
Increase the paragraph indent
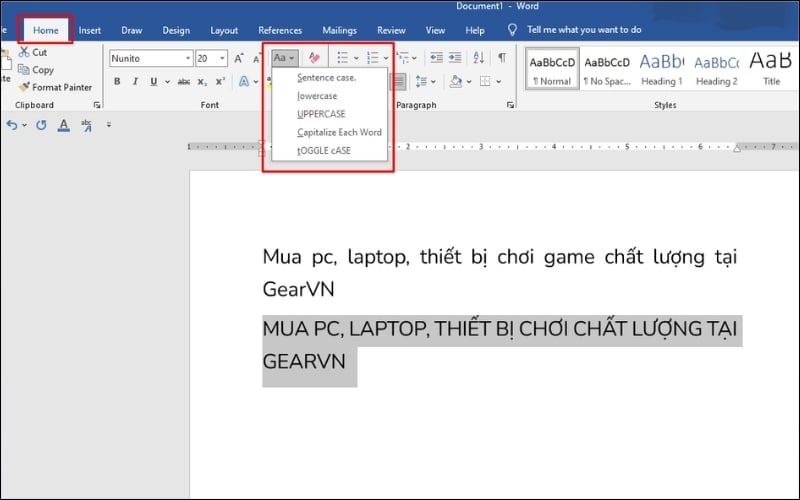click(455, 58)
